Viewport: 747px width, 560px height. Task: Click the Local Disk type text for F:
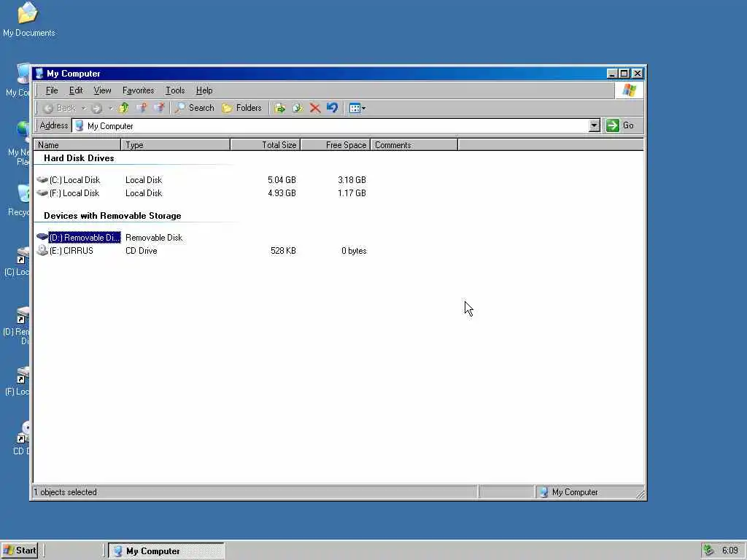(x=144, y=192)
